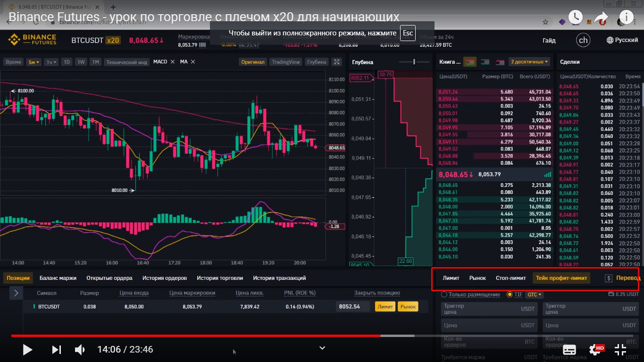
Task: Open the История транзакций tab
Action: [279, 278]
